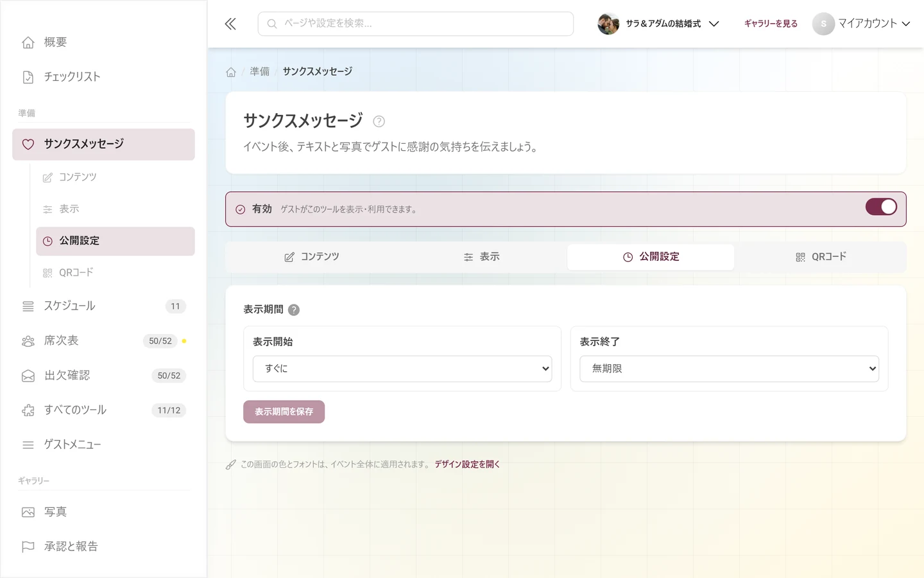Switch to the 表示 tab

[481, 257]
